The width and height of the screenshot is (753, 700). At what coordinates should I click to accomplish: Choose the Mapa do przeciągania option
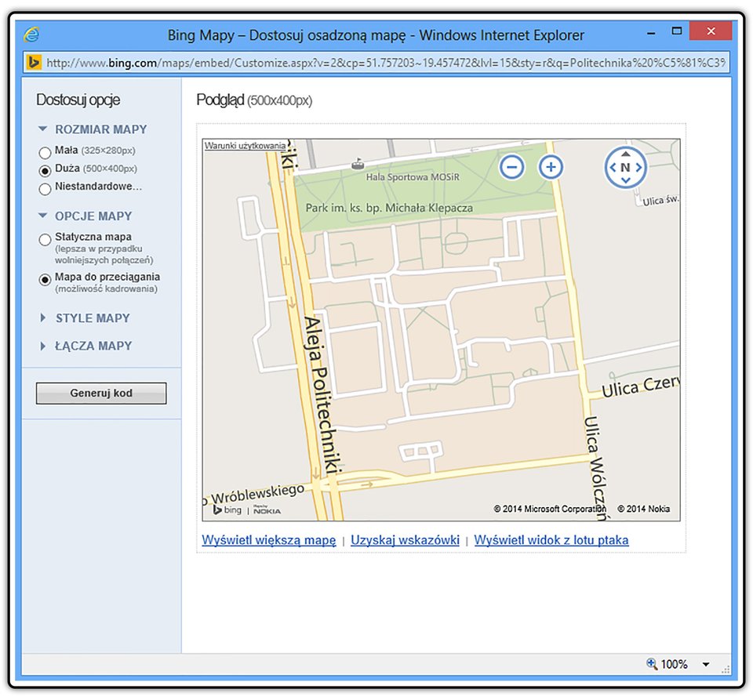pos(45,280)
